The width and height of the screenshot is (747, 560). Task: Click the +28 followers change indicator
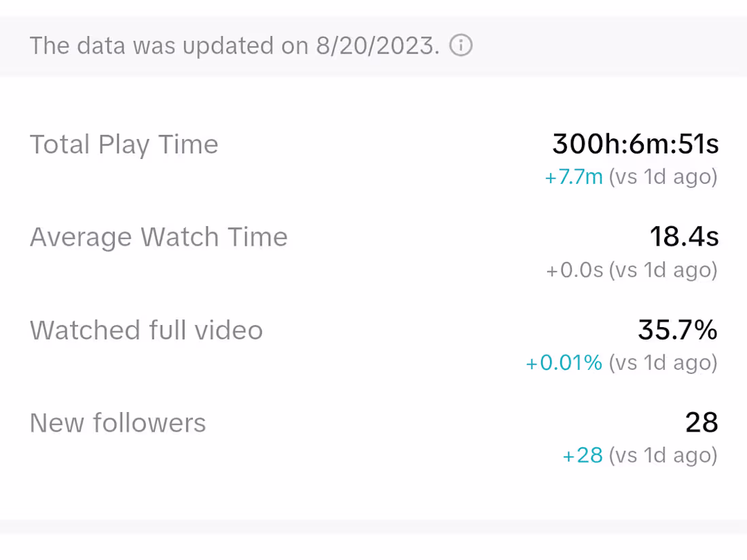coord(583,455)
